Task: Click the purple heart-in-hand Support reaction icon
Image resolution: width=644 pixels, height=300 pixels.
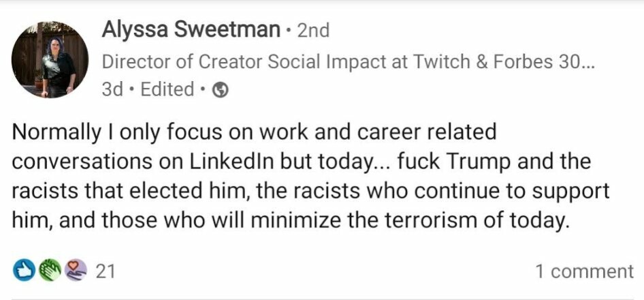Action: [76, 271]
